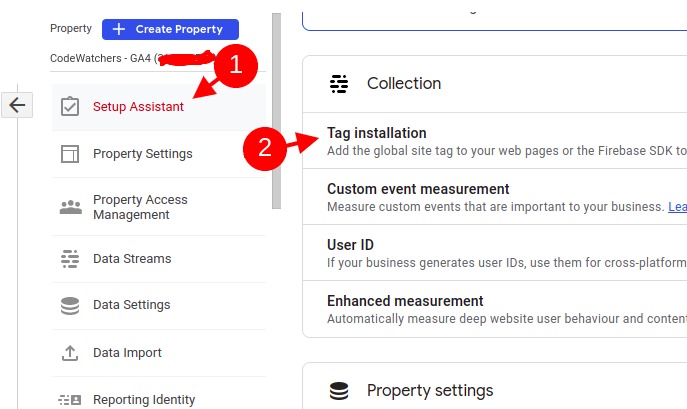Select Data Import in sidebar
The height and width of the screenshot is (409, 687).
[x=159, y=353]
